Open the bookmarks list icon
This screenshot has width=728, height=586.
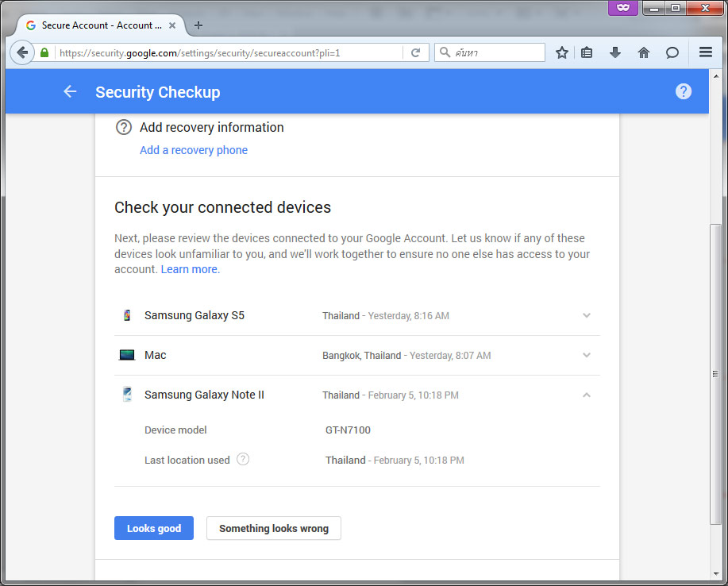click(587, 52)
